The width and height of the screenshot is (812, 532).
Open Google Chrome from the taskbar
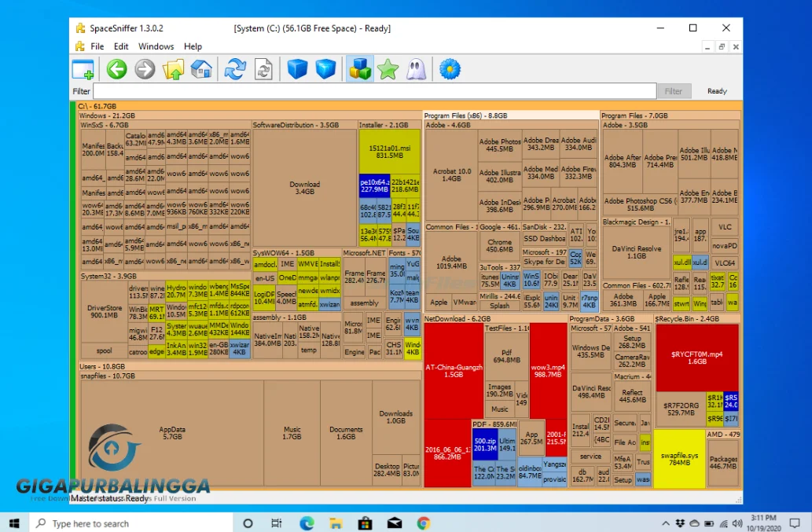pyautogui.click(x=424, y=523)
